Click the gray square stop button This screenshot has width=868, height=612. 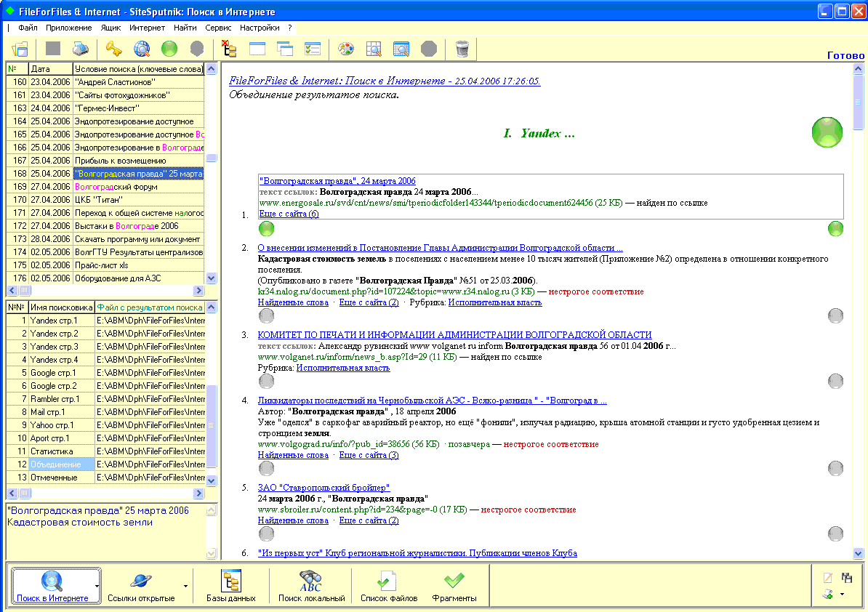coord(53,49)
